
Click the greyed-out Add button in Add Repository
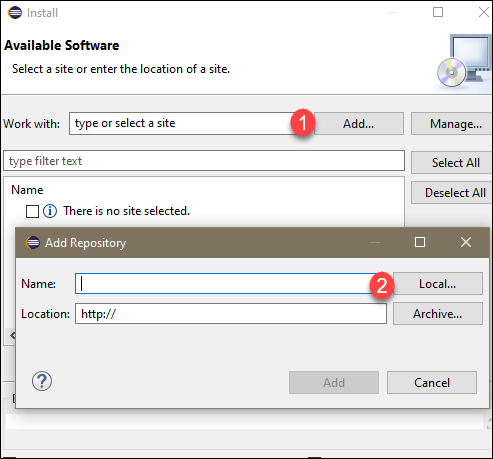pyautogui.click(x=334, y=383)
